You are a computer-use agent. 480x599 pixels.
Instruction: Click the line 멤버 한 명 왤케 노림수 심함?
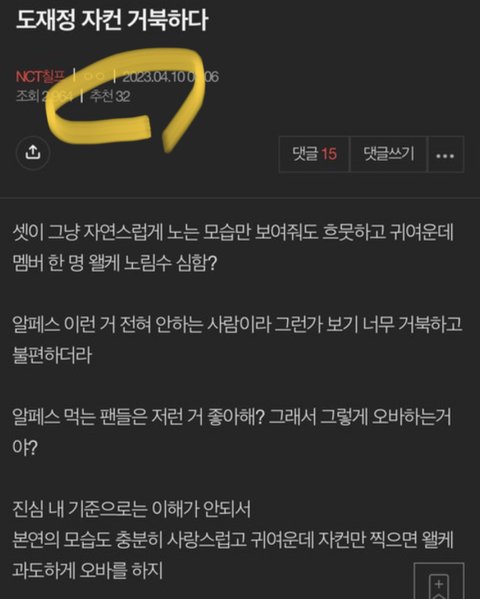tap(115, 263)
